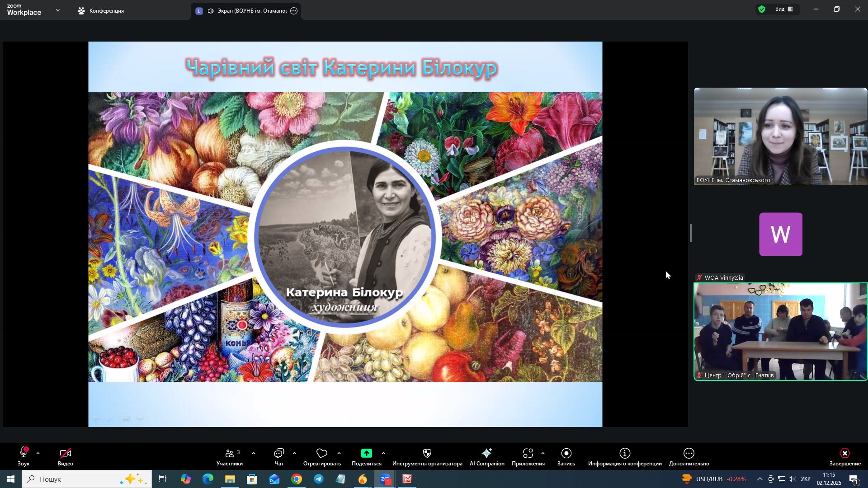Click the green Share screen button

click(x=366, y=453)
